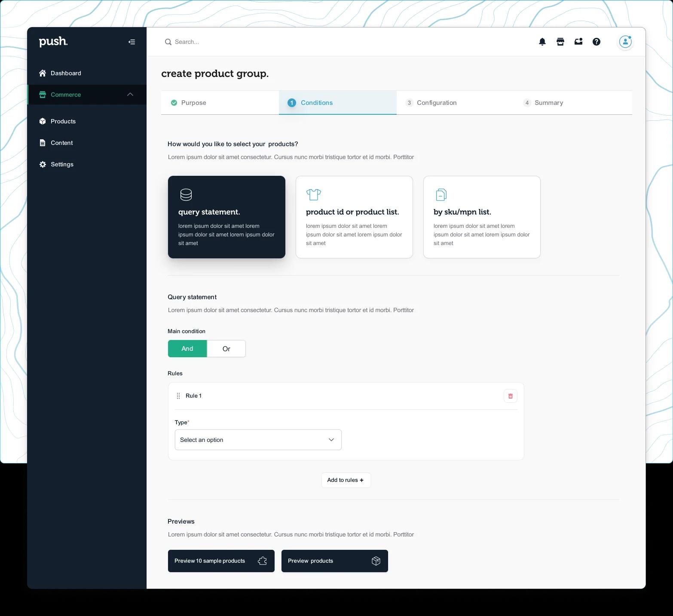Screen dimensions: 673x616
Task: Click the green check icon beside Purpose
Action: (174, 103)
